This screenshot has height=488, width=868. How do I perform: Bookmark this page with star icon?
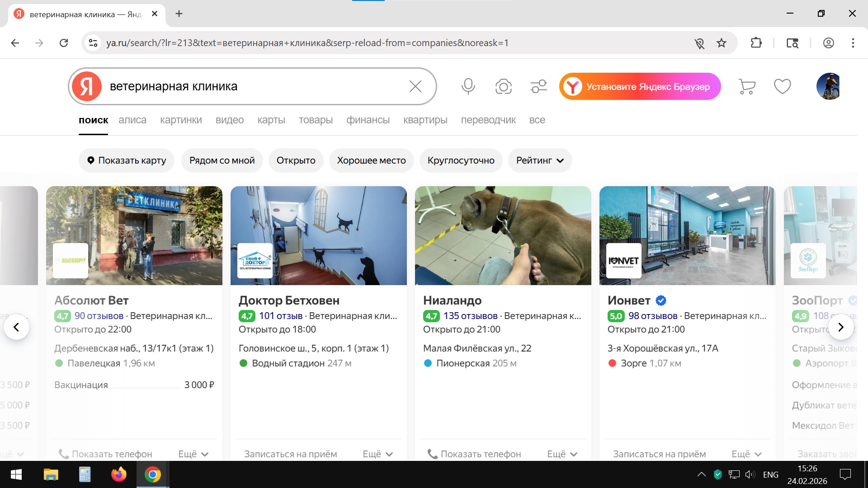(x=722, y=43)
